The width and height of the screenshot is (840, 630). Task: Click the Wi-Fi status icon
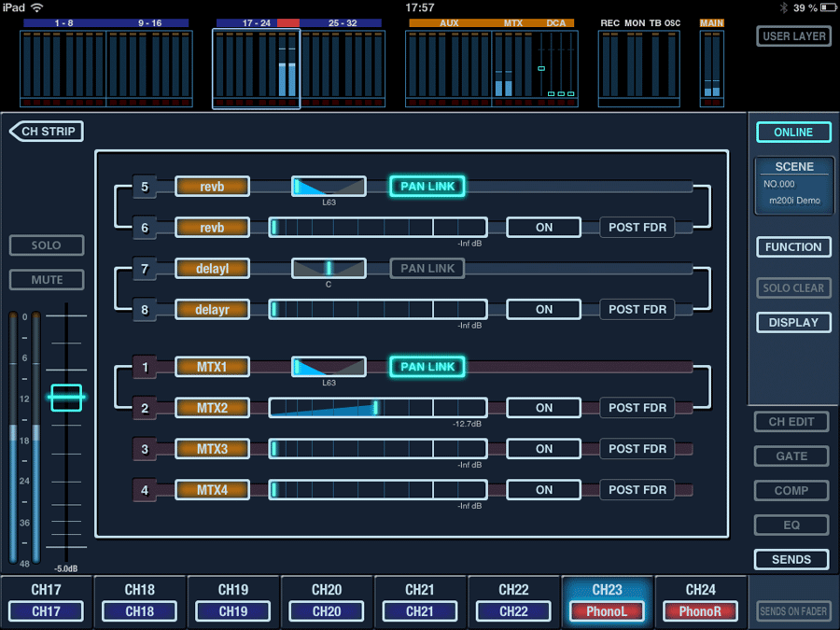click(x=36, y=7)
